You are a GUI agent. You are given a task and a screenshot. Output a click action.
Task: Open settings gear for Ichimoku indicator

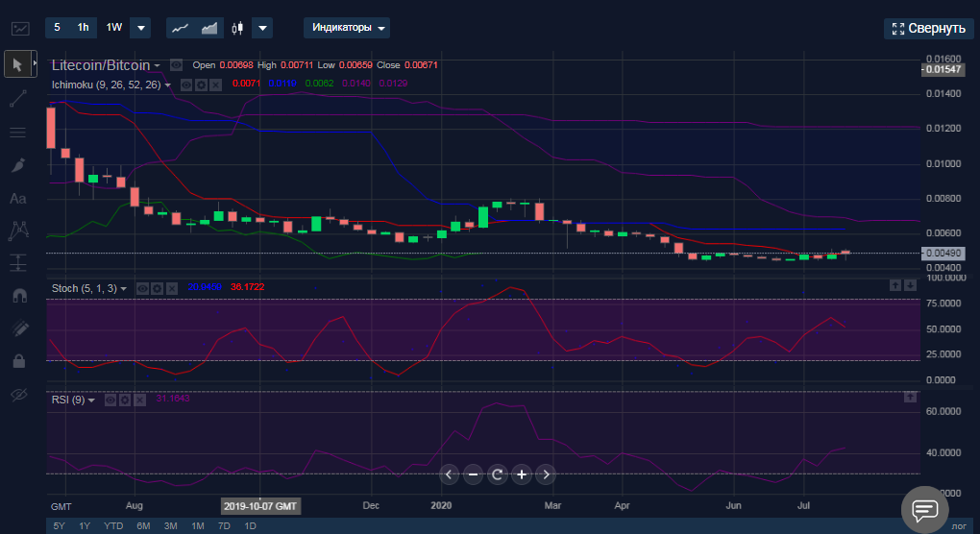click(x=202, y=85)
